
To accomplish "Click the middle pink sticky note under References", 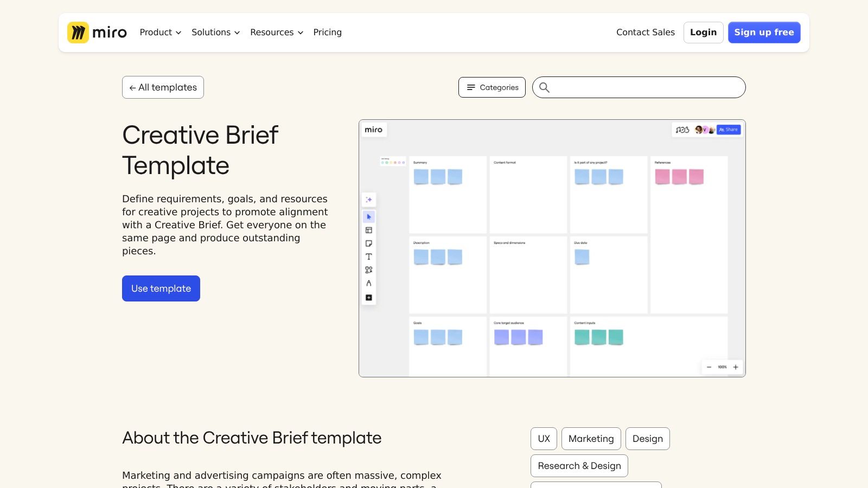I will 679,177.
